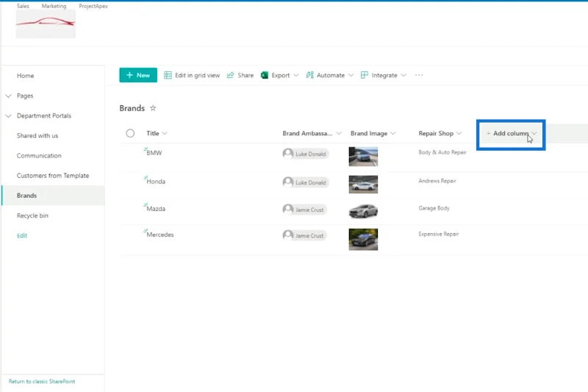588x392 pixels.
Task: Collapse the Pages section chevron
Action: tap(8, 96)
